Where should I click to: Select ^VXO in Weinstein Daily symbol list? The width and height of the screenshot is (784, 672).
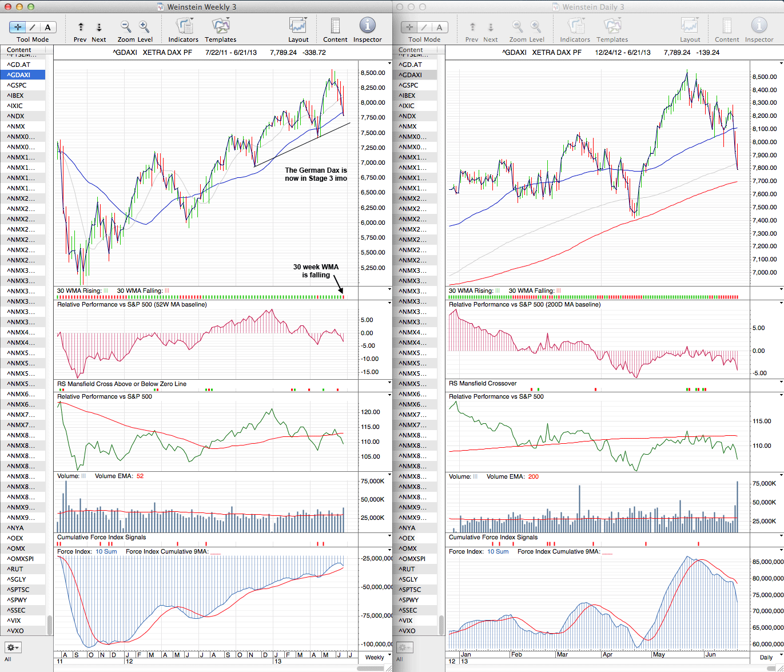pyautogui.click(x=415, y=631)
